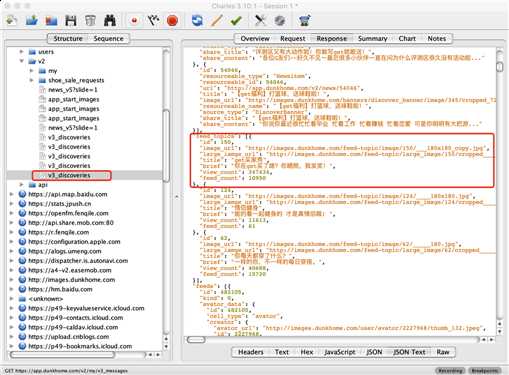Expand the api folder

(x=22, y=185)
